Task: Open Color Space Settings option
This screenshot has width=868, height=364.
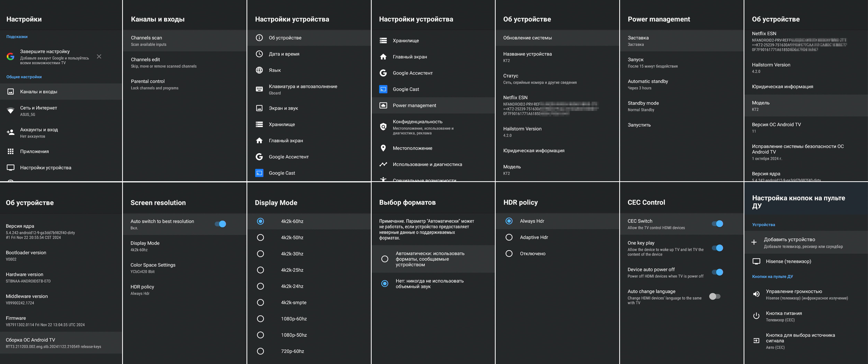Action: click(x=153, y=268)
